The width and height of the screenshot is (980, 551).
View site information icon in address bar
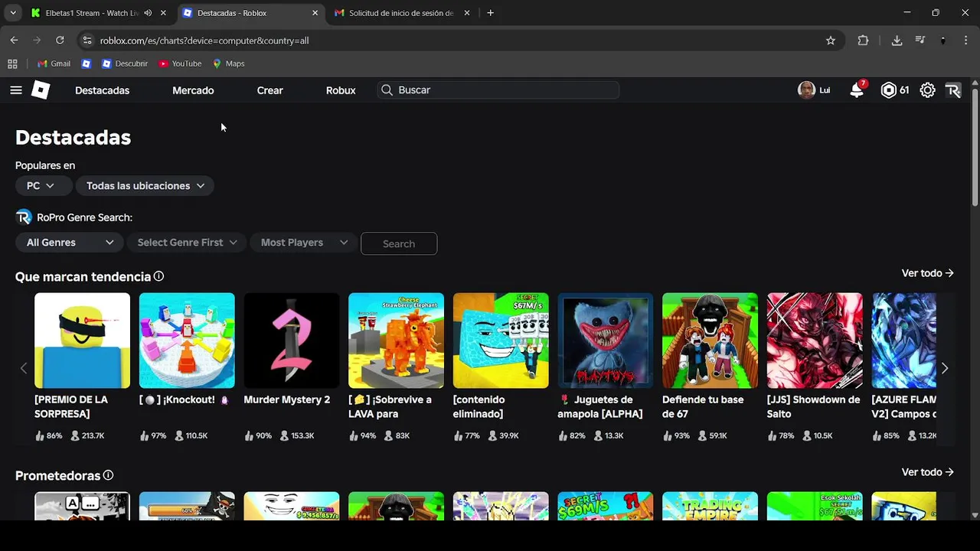click(87, 41)
